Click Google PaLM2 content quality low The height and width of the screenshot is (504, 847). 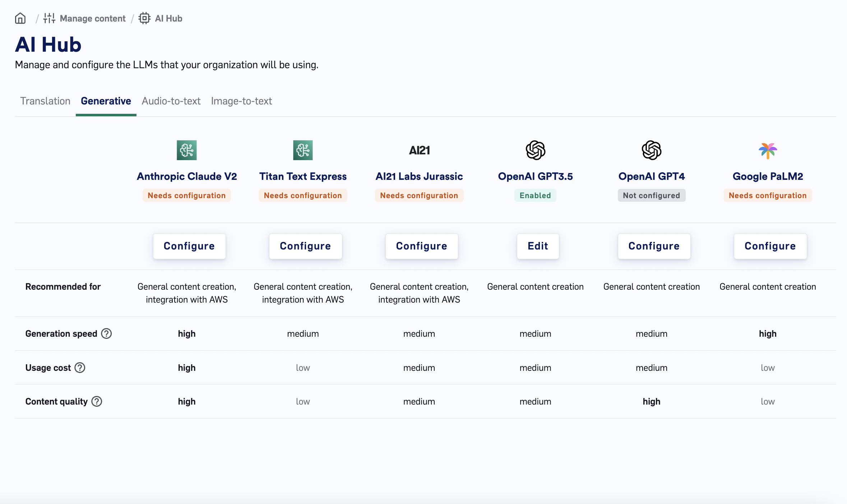(768, 401)
